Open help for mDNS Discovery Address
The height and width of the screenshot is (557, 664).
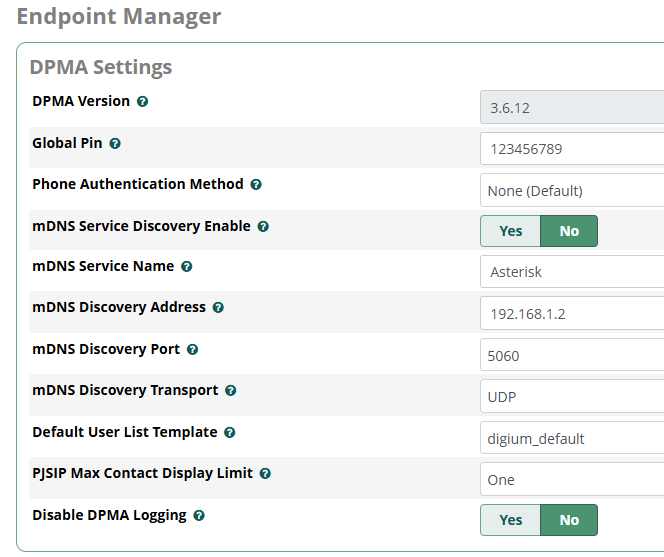click(x=218, y=308)
